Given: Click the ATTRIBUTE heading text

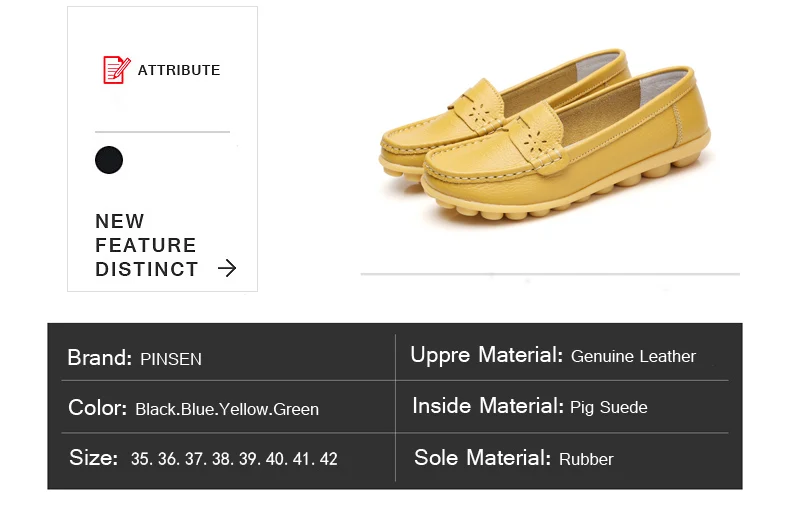Looking at the screenshot, I should (x=179, y=70).
